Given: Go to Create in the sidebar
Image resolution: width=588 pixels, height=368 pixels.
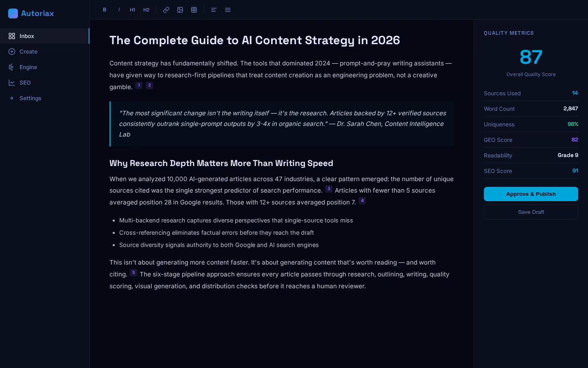Looking at the screenshot, I should point(29,52).
